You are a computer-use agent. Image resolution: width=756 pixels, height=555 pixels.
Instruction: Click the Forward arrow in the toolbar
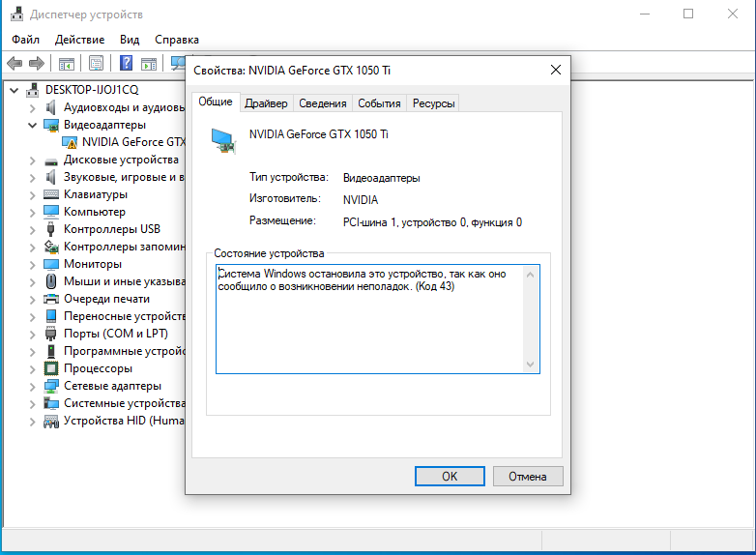tap(37, 64)
